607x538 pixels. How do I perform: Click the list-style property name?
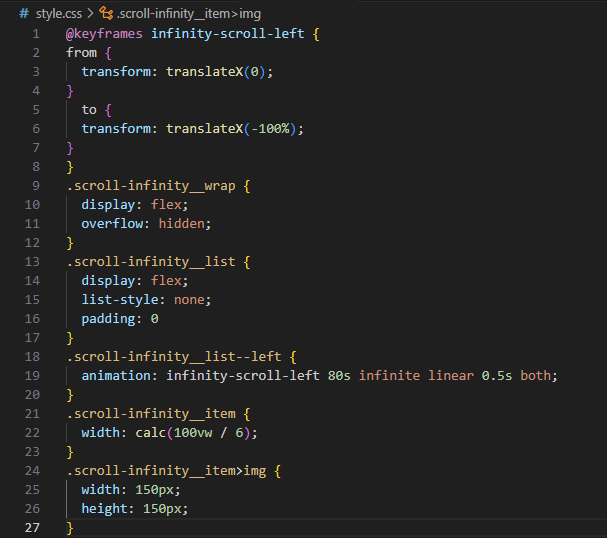121,299
